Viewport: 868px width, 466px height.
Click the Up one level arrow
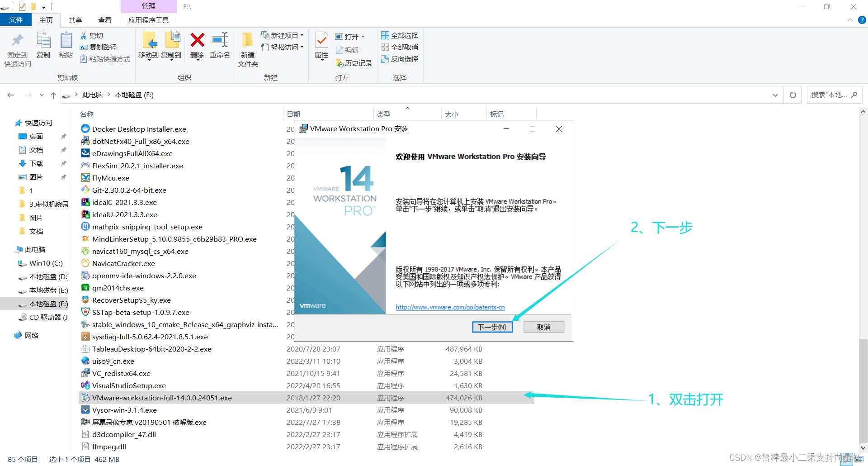pyautogui.click(x=53, y=95)
